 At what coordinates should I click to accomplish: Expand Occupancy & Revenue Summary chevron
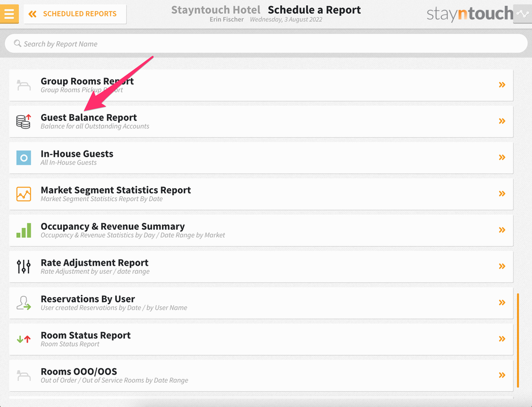coord(502,230)
